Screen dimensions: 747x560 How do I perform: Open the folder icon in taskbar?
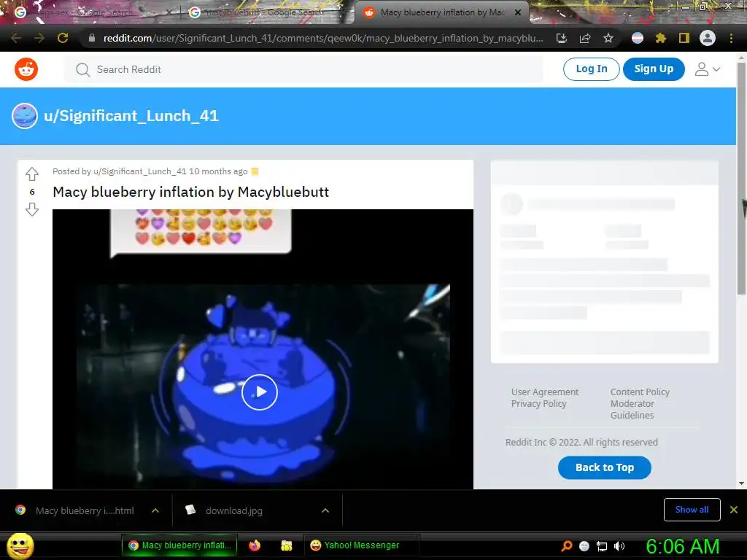(x=286, y=545)
